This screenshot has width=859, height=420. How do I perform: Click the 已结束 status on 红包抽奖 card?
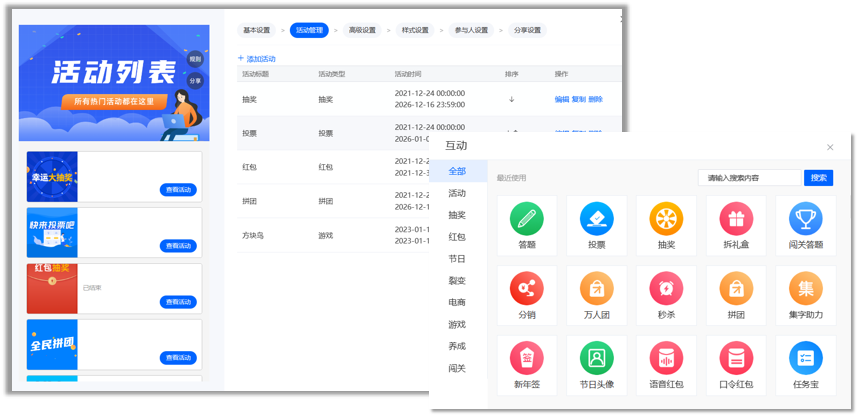pyautogui.click(x=91, y=287)
